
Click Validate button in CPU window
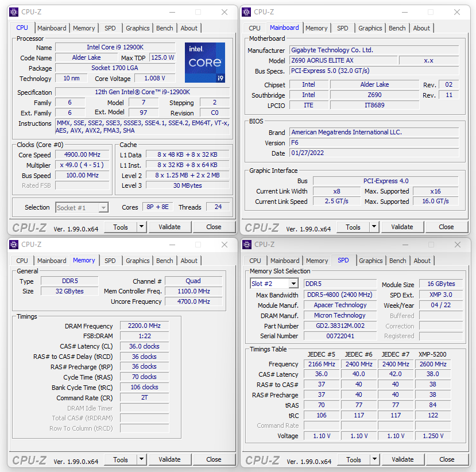click(169, 227)
